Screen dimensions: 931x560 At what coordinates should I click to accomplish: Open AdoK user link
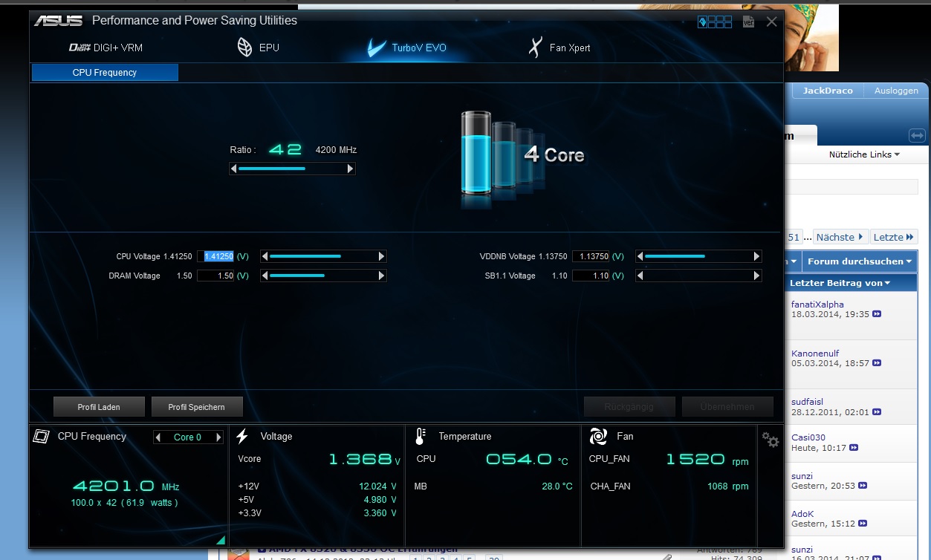click(x=802, y=514)
